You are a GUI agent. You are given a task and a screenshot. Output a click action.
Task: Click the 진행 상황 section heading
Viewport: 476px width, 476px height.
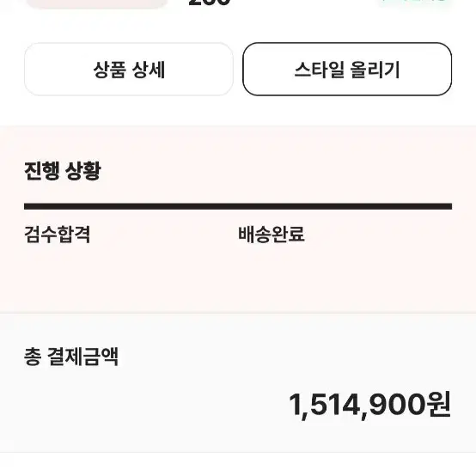63,171
